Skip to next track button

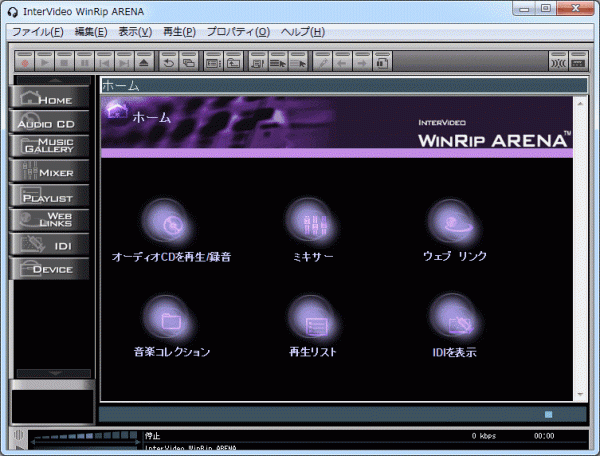124,62
